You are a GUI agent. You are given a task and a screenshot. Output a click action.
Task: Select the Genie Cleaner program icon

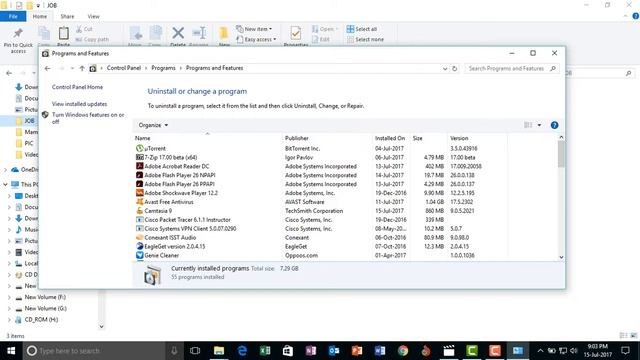(140, 255)
